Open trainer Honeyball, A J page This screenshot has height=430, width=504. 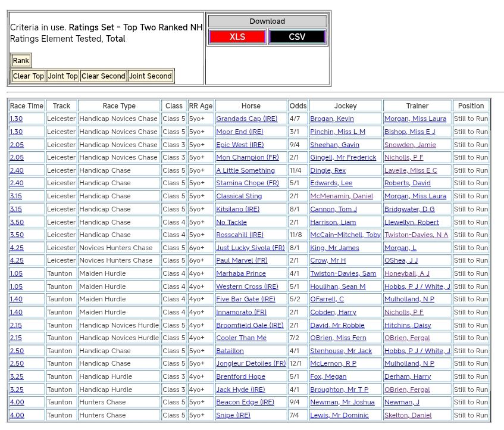(406, 273)
